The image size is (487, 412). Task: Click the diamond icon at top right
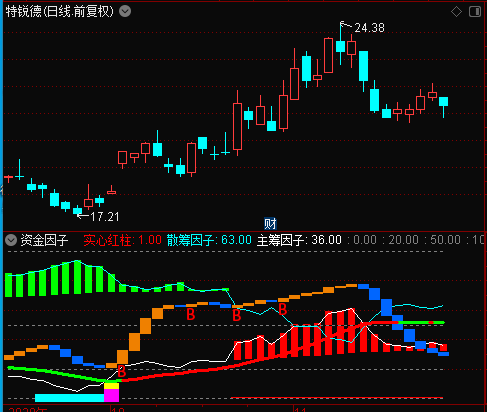[456, 12]
